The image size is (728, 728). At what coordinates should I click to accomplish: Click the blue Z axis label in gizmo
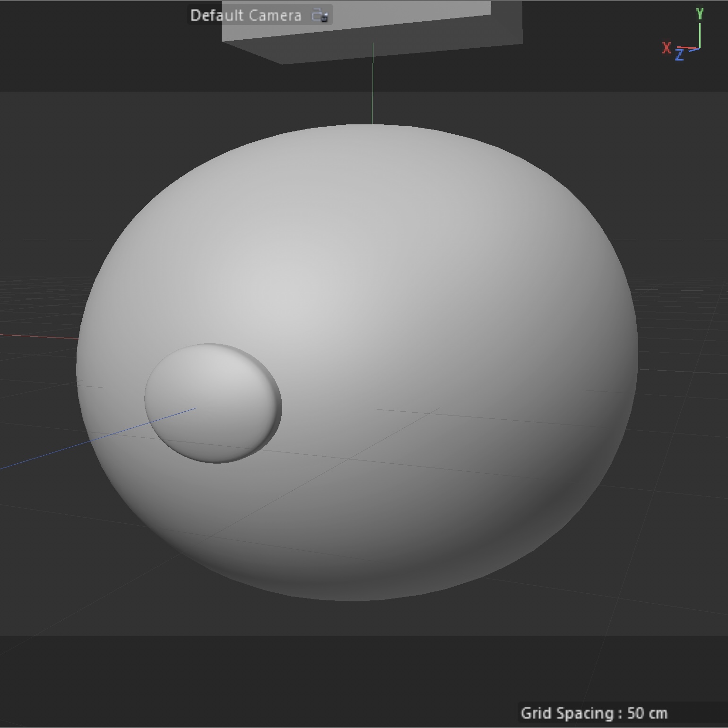(679, 55)
